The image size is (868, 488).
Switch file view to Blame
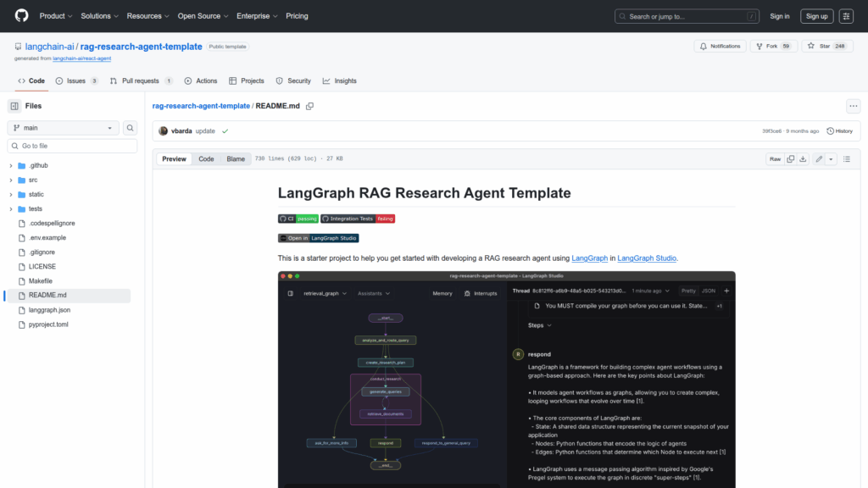tap(236, 159)
